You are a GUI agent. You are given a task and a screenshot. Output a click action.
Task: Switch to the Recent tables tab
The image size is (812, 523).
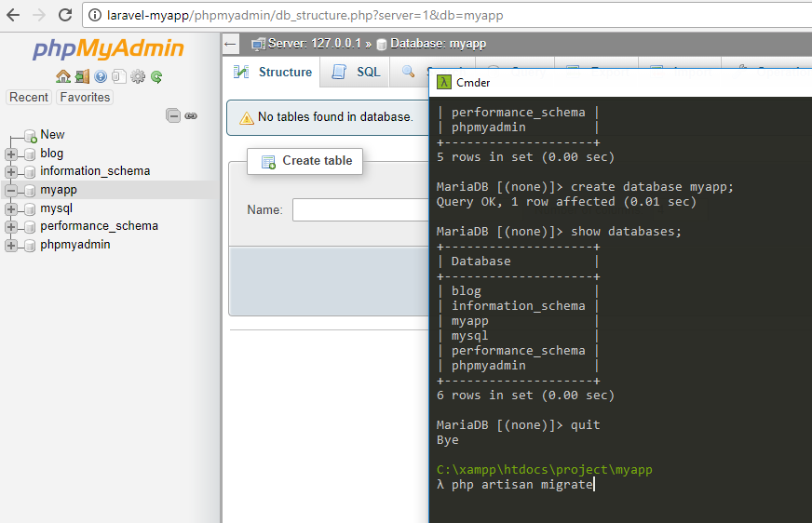click(x=29, y=98)
